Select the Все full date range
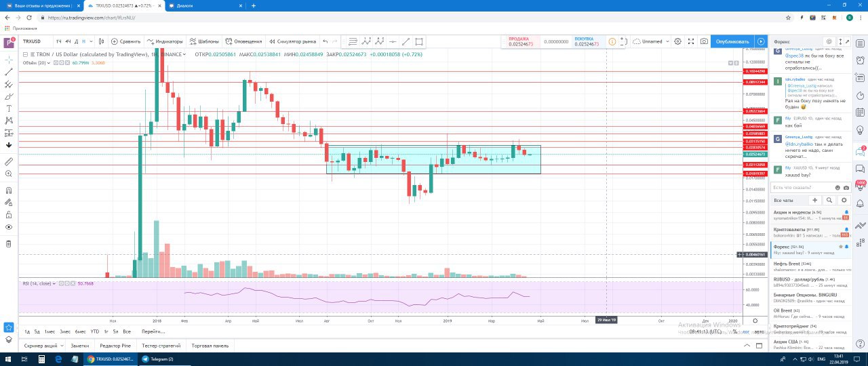 127,331
